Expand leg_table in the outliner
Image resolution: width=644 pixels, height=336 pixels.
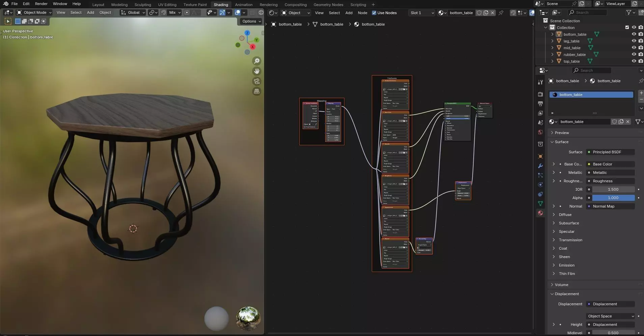552,41
